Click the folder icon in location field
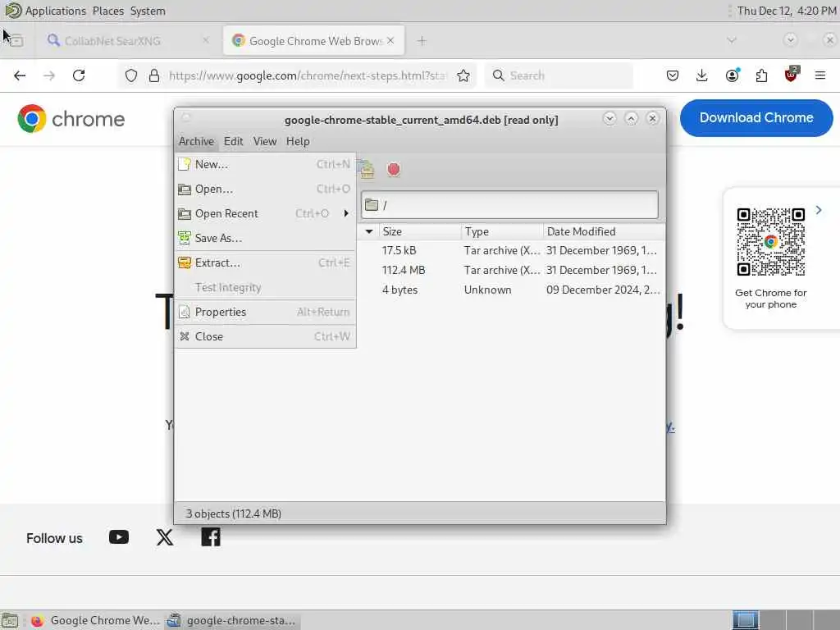This screenshot has height=630, width=840. coord(372,204)
